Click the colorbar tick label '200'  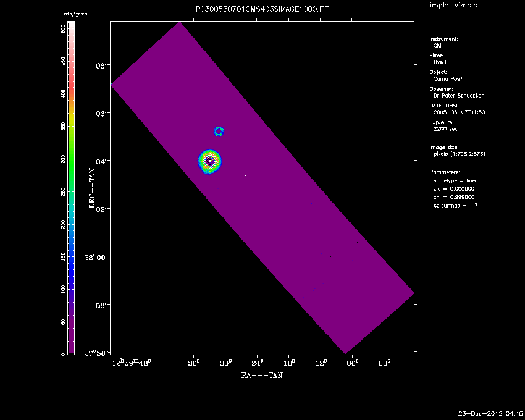point(63,224)
